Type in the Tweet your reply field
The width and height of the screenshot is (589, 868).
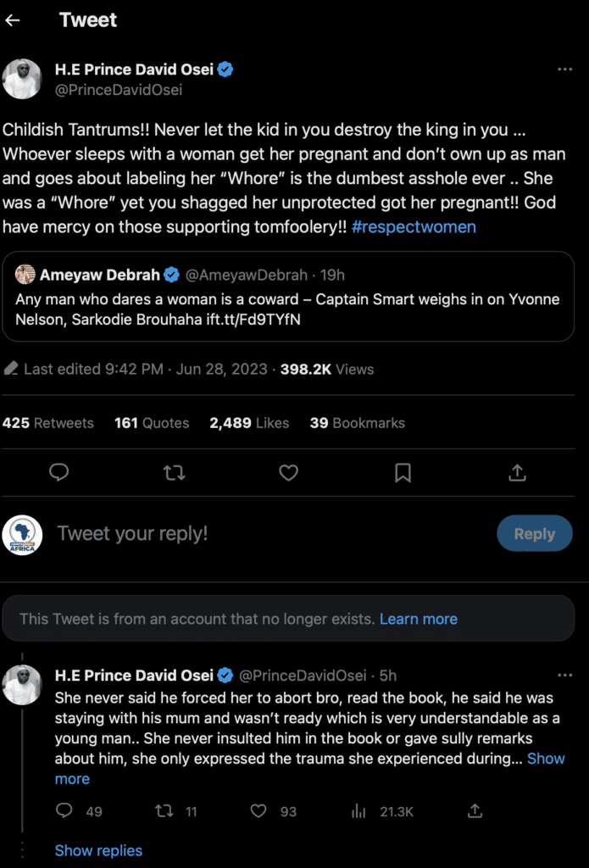click(254, 534)
